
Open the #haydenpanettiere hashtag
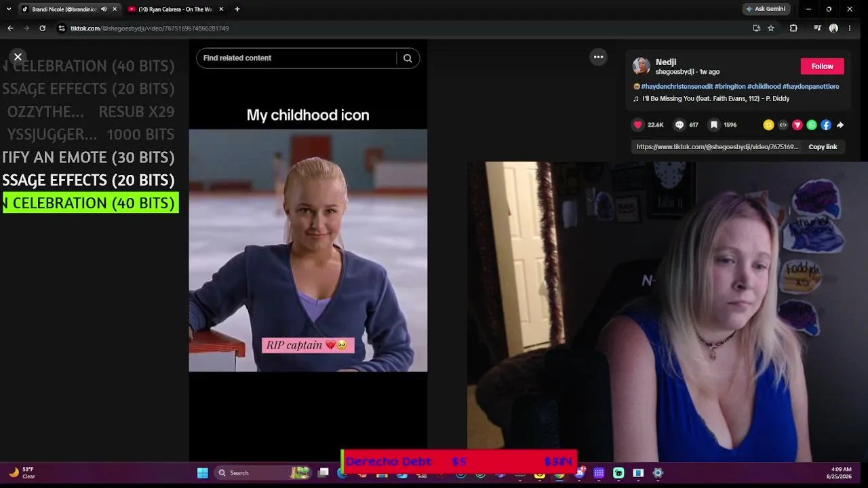[x=810, y=87]
